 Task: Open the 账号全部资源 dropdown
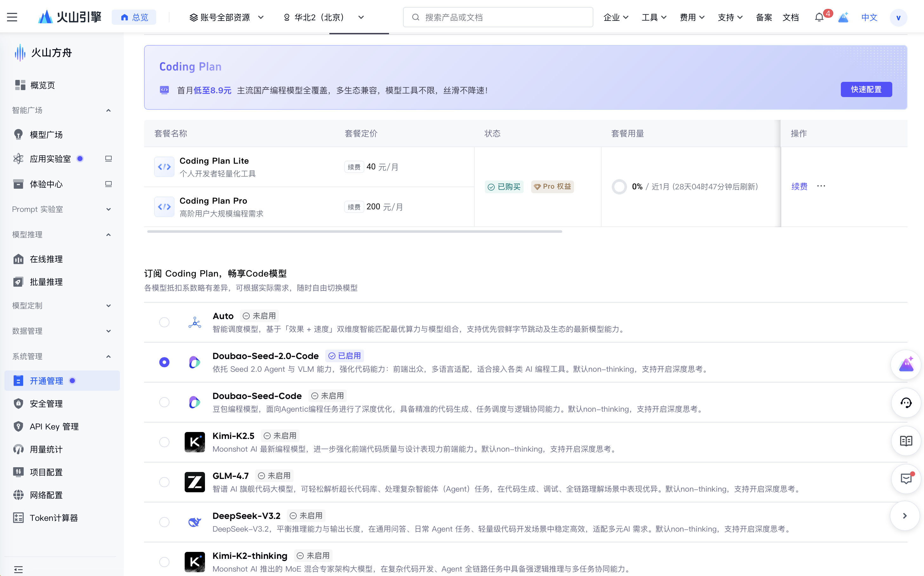coord(227,17)
